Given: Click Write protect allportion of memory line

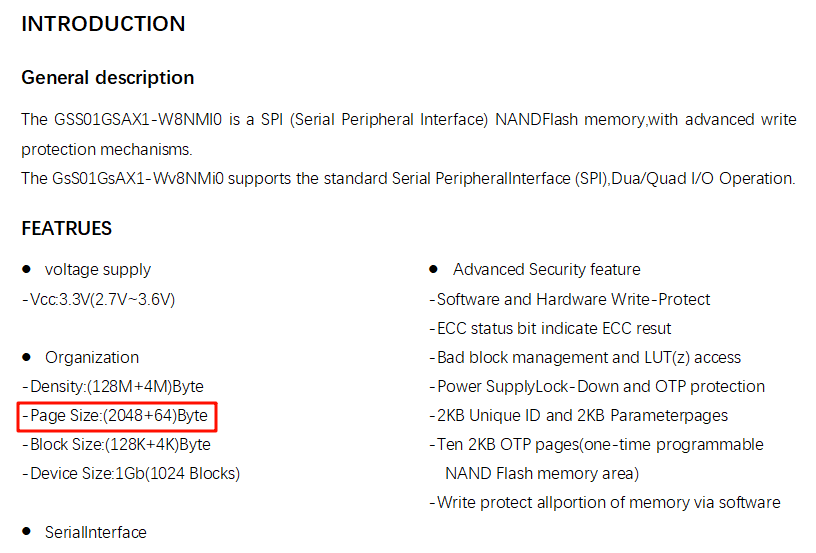Looking at the screenshot, I should point(605,503).
